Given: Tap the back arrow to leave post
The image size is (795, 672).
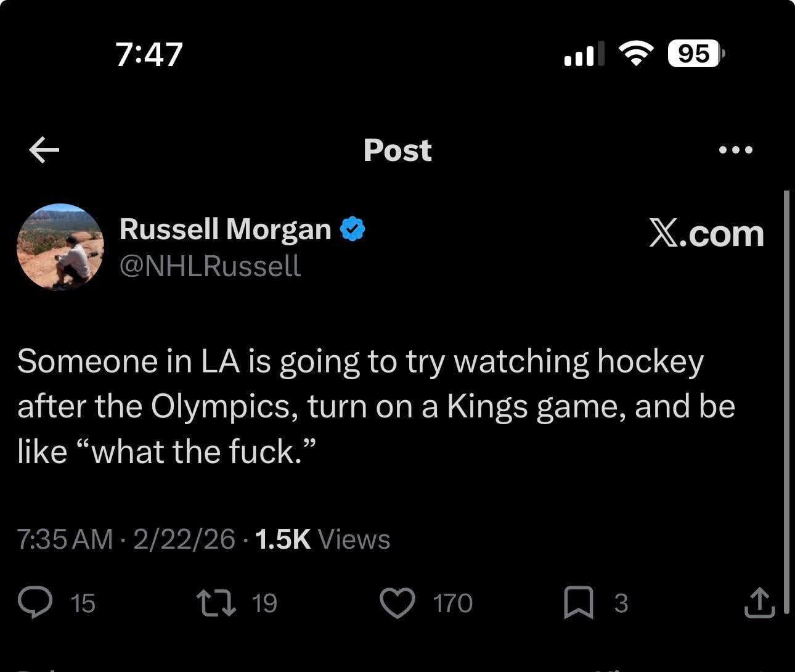Looking at the screenshot, I should click(44, 150).
